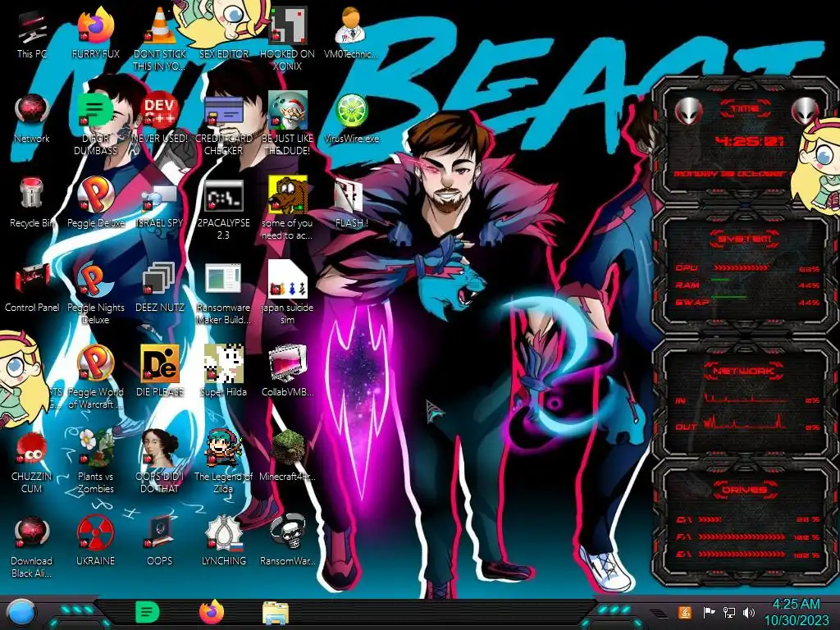Image resolution: width=840 pixels, height=630 pixels.
Task: Open the DIE PLEASE 'De' shortcut
Action: 160,372
